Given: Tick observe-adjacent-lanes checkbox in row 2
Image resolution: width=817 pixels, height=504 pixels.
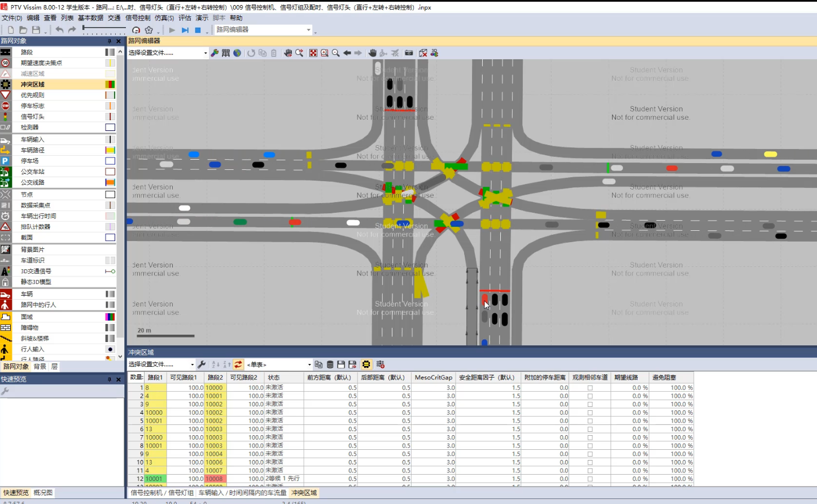Looking at the screenshot, I should point(590,396).
